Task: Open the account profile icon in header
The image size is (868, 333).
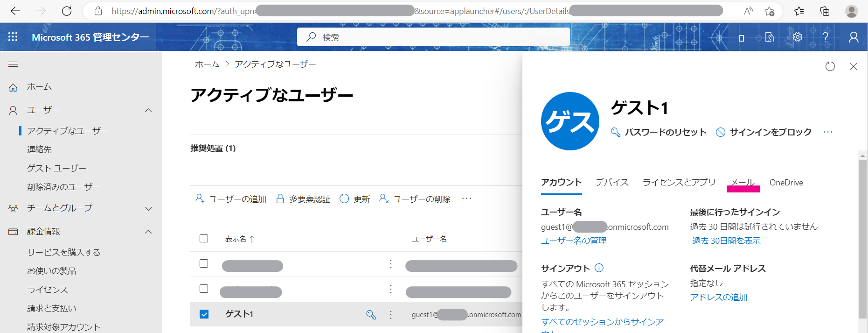Action: click(854, 37)
